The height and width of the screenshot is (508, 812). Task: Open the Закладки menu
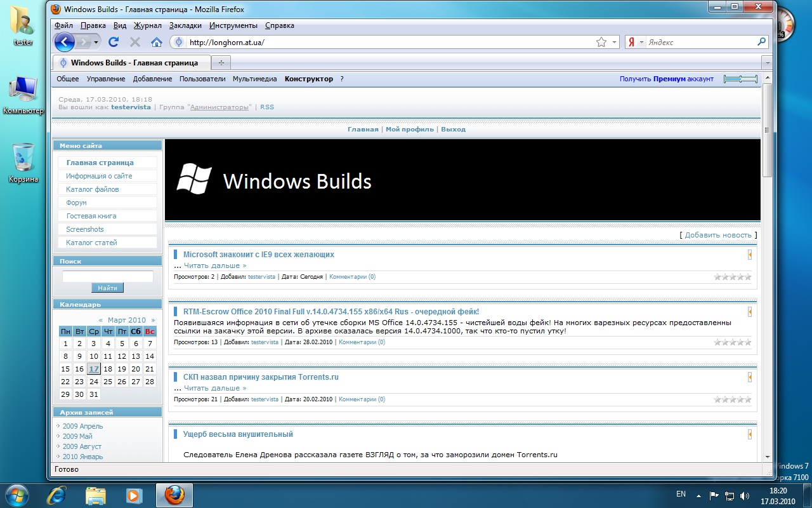pyautogui.click(x=185, y=25)
